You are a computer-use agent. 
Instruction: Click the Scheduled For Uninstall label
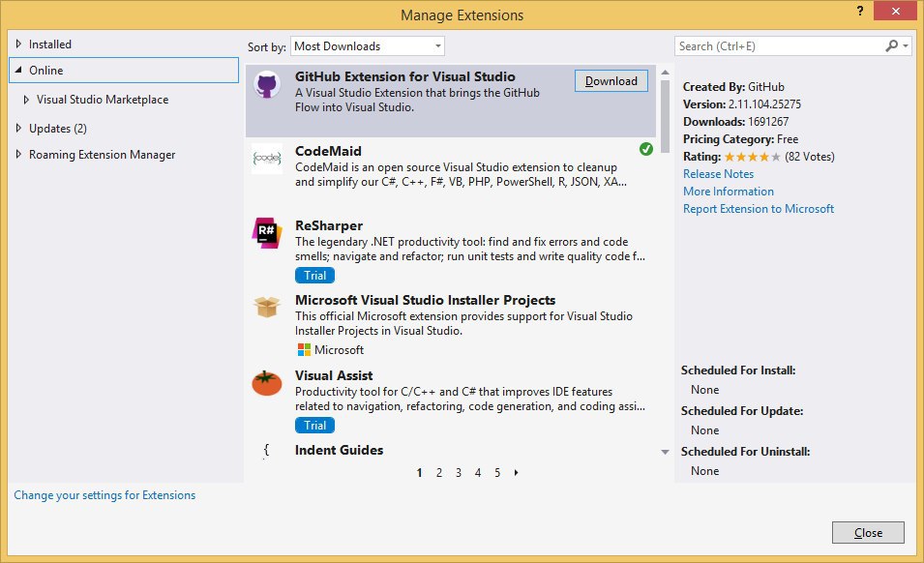tap(745, 452)
